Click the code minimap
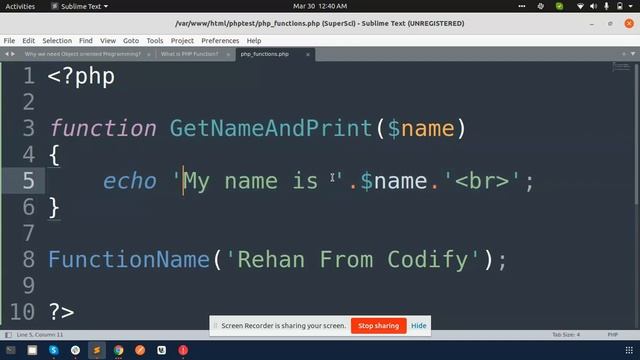The image size is (640, 360). pos(621,67)
